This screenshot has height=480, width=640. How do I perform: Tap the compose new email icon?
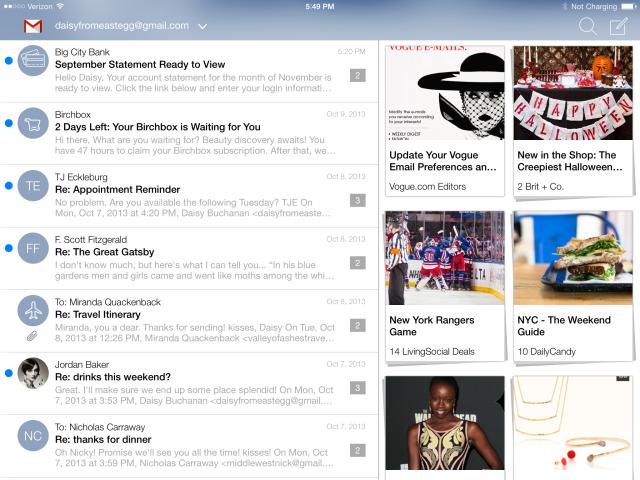[619, 27]
